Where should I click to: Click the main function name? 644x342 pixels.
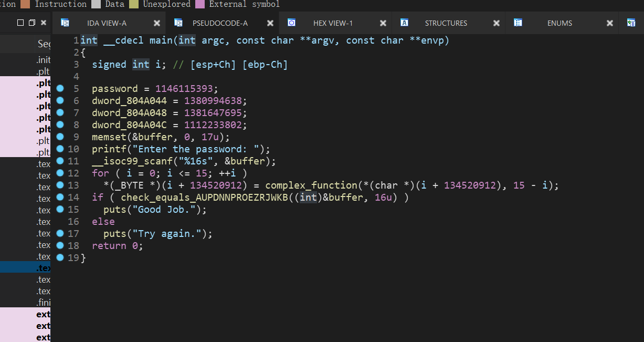(x=161, y=40)
